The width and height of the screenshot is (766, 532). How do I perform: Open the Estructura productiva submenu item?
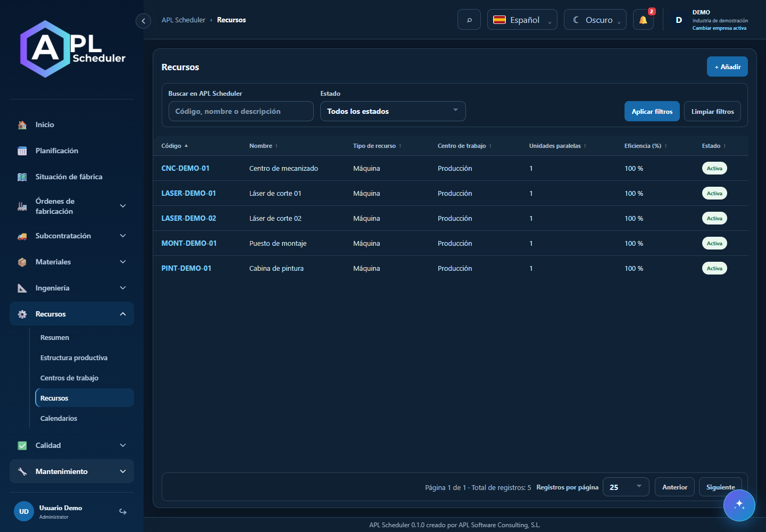point(74,358)
